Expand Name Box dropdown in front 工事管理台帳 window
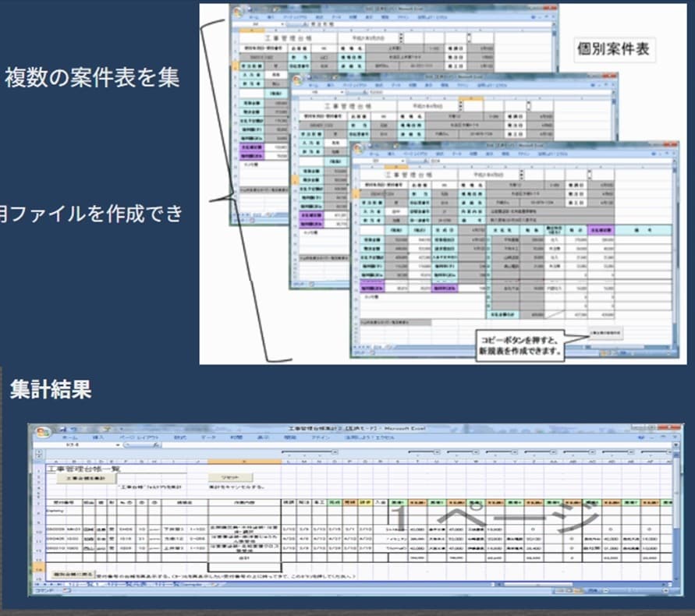 point(402,161)
